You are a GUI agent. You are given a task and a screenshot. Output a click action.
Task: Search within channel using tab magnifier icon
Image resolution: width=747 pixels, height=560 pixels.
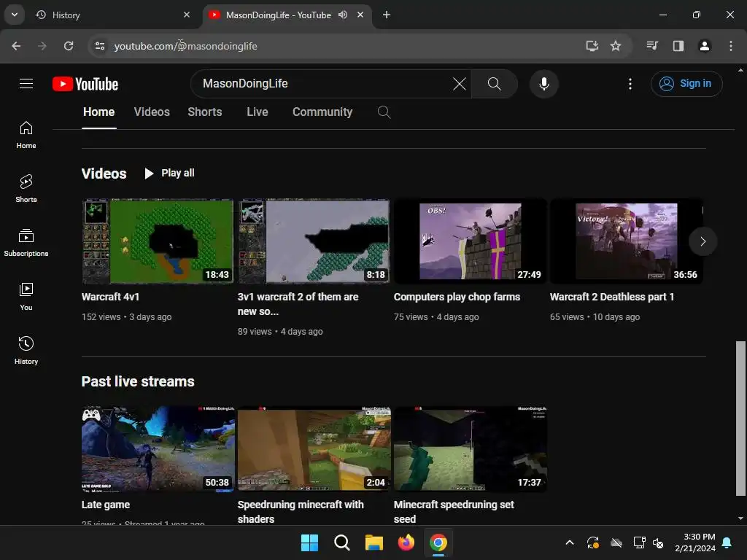[x=384, y=112]
